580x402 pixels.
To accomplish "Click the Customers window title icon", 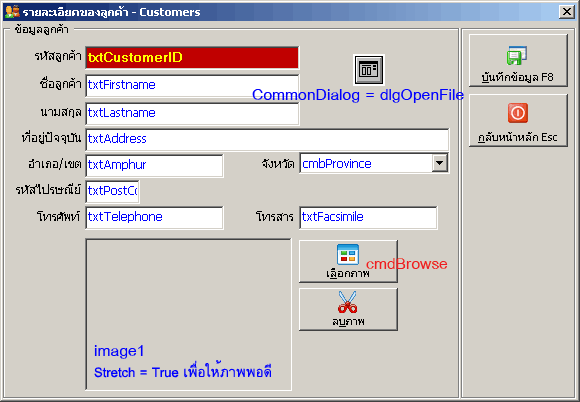I will (12, 12).
